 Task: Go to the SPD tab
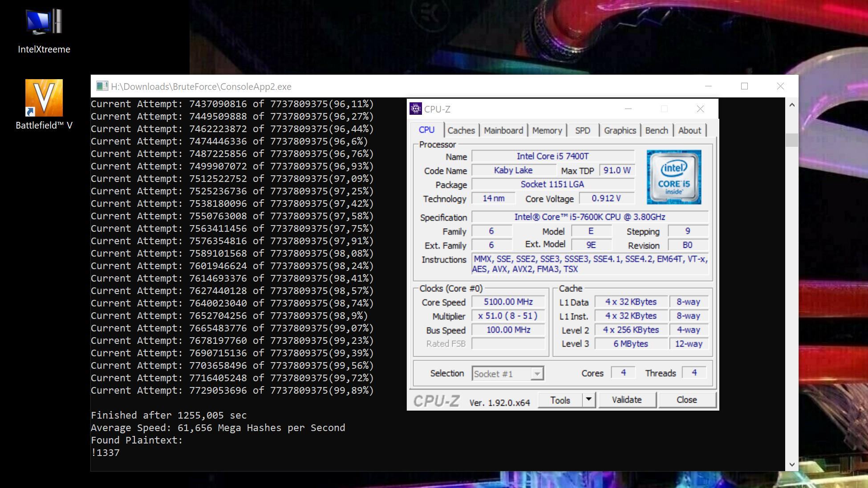(582, 130)
